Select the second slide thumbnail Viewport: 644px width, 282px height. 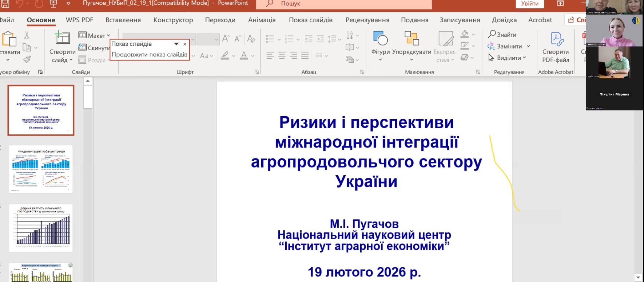(x=41, y=169)
